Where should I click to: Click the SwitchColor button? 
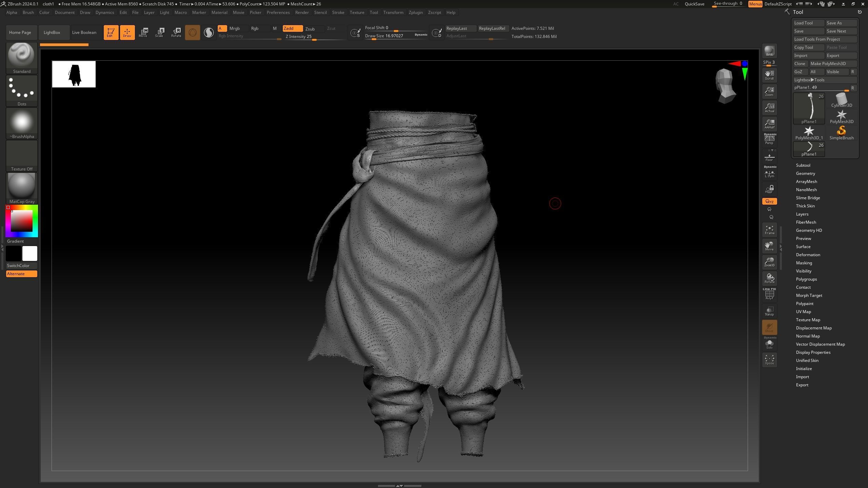pos(22,266)
